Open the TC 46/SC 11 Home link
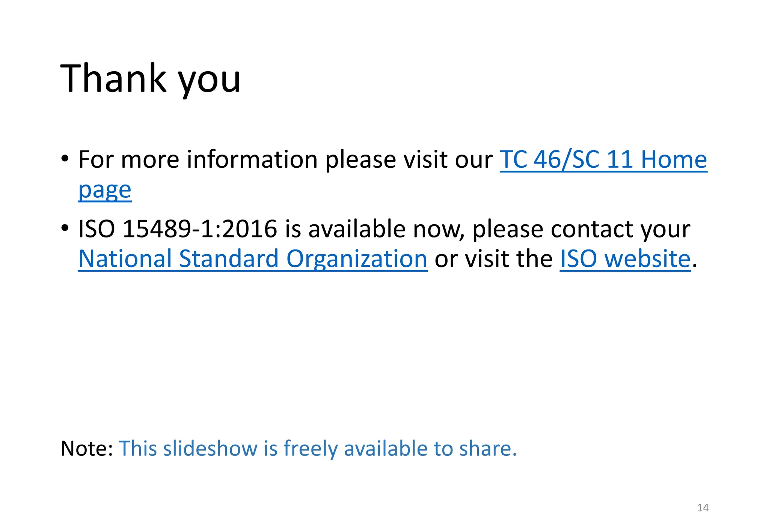The height and width of the screenshot is (532, 769). tap(603, 160)
